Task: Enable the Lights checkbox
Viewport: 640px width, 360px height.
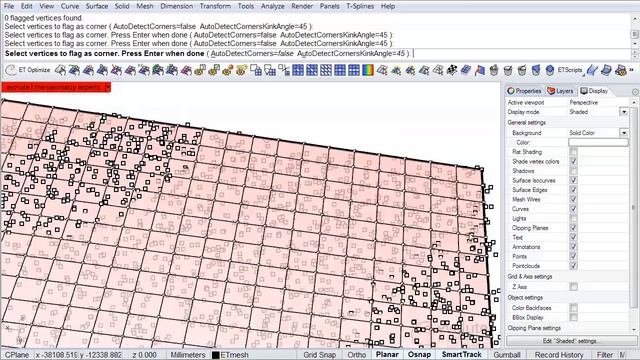Action: tap(573, 218)
